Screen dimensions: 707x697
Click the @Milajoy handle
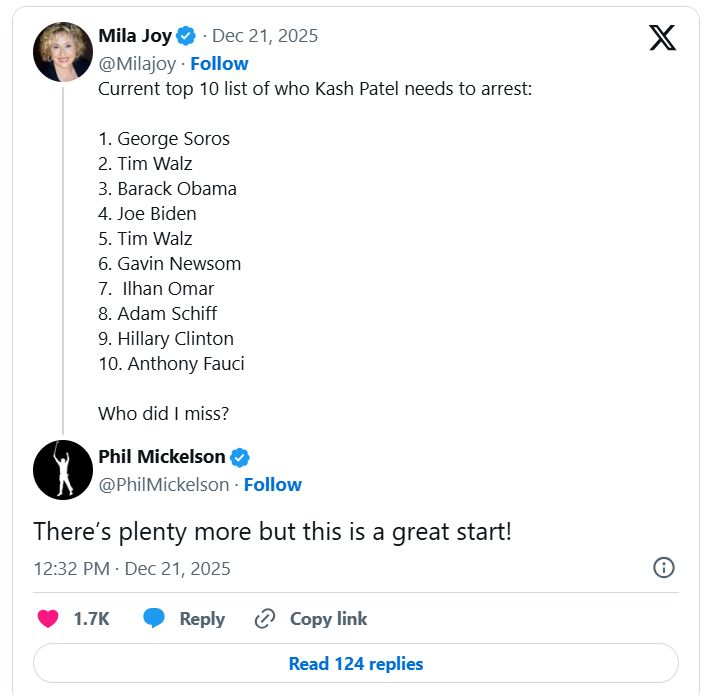click(137, 63)
